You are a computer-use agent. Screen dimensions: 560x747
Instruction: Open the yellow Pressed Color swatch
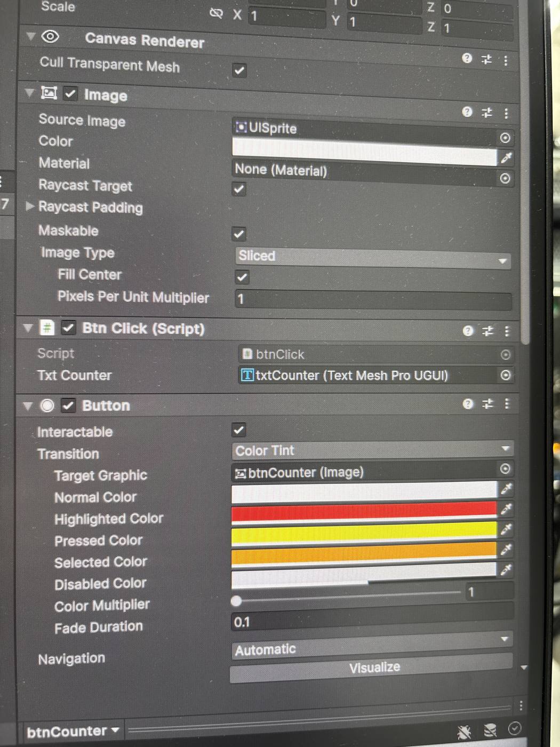coord(364,533)
